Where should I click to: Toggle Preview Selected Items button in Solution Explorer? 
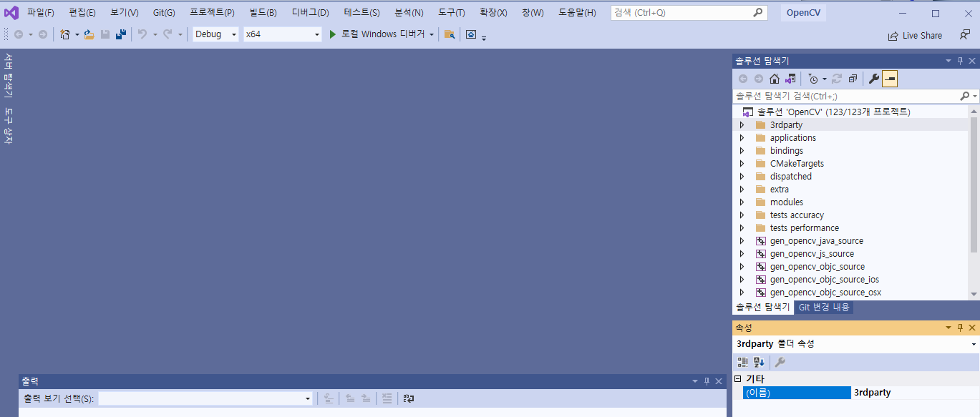pyautogui.click(x=890, y=79)
